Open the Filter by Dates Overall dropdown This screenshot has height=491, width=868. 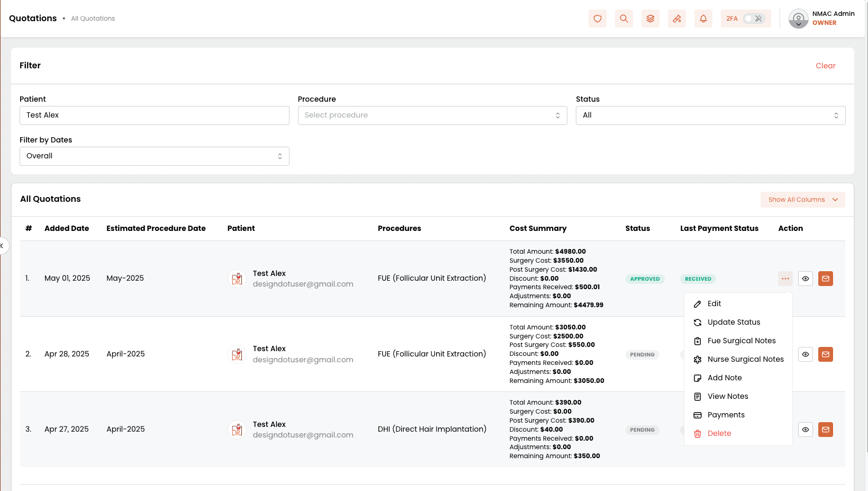(x=154, y=156)
